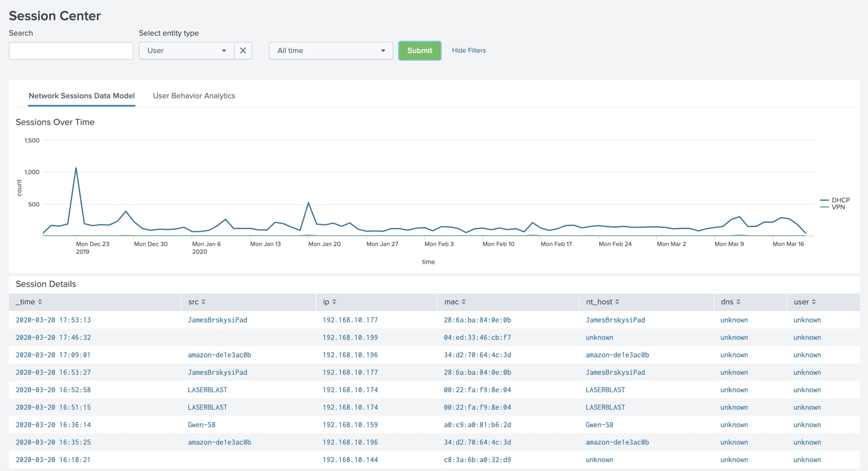Toggle DHCP series in chart legend

835,200
